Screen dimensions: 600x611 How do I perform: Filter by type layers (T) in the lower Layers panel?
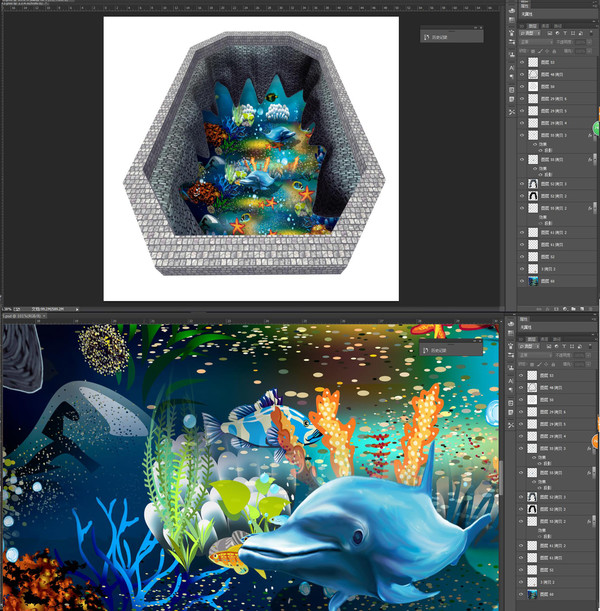(564, 346)
